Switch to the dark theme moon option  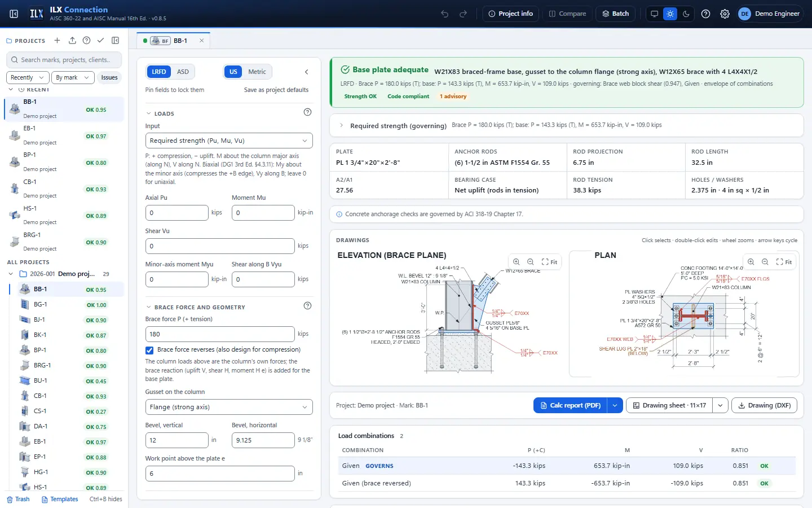click(x=686, y=14)
